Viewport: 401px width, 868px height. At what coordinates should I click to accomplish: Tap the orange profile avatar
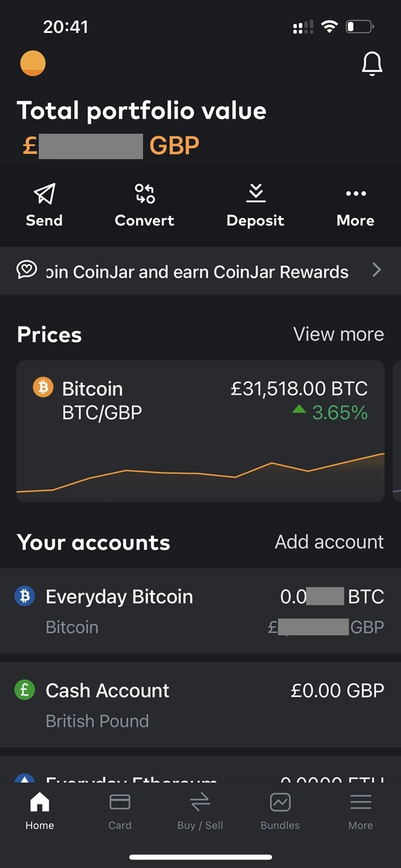pyautogui.click(x=33, y=64)
